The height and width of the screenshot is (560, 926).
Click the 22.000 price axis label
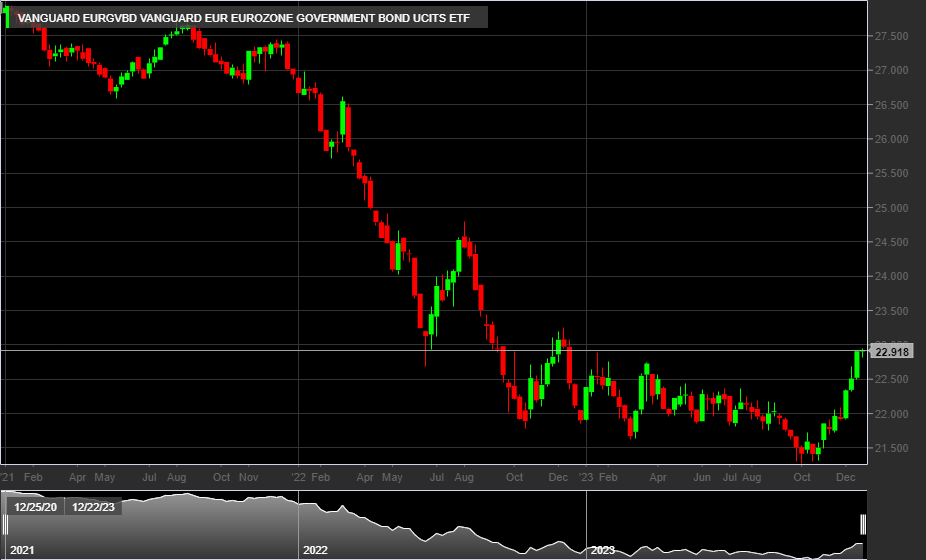click(891, 414)
